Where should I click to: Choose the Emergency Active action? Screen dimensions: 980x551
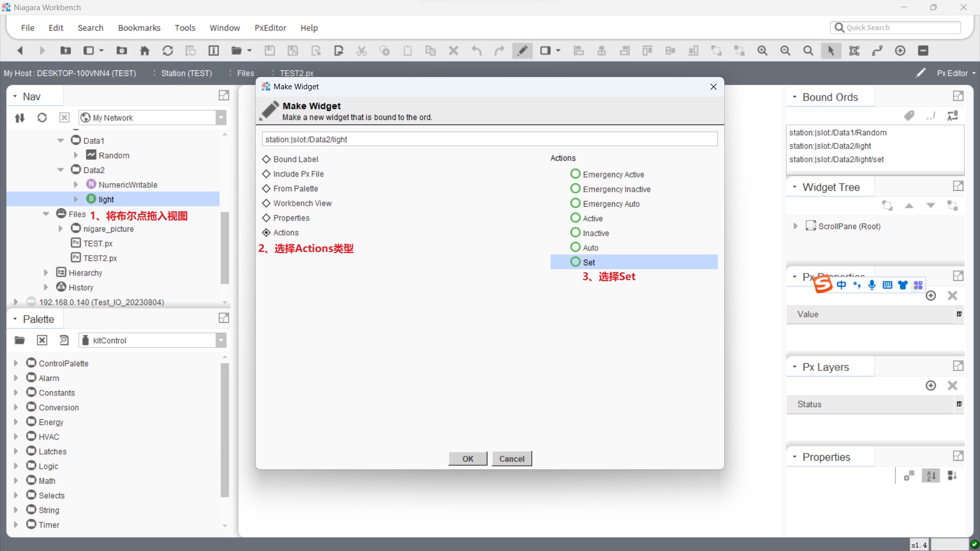click(613, 174)
